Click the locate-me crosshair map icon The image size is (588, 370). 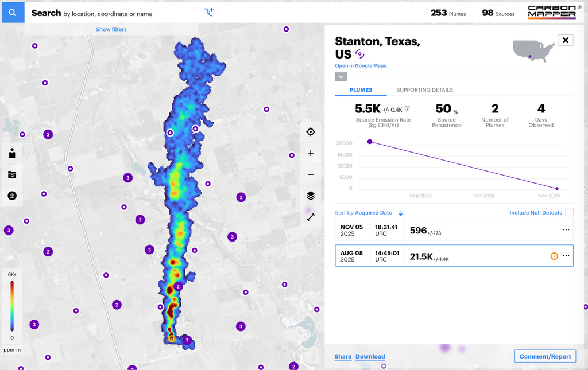coord(311,132)
